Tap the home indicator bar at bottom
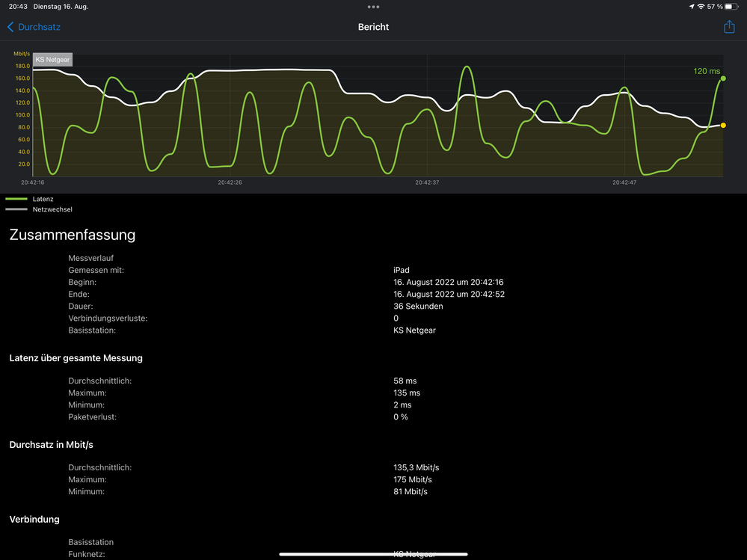The width and height of the screenshot is (747, 560). click(373, 554)
